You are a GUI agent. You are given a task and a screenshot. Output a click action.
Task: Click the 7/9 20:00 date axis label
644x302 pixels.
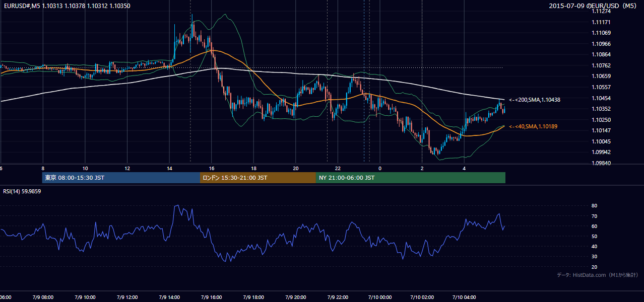pyautogui.click(x=296, y=297)
